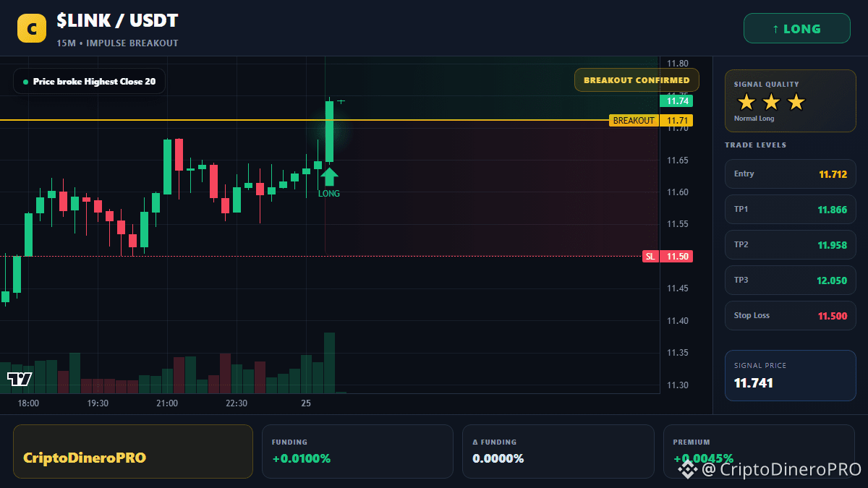Click the 11.80 price axis label
The width and height of the screenshot is (868, 488).
tap(678, 64)
